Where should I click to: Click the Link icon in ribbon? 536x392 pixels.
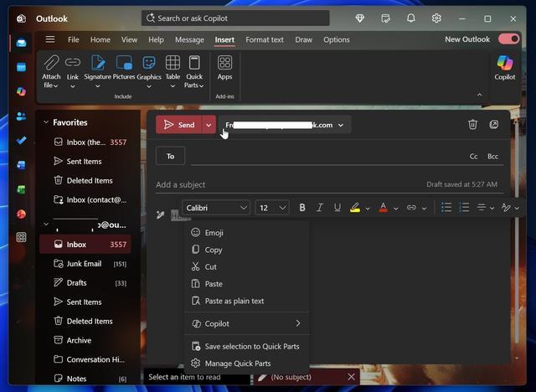[x=73, y=63]
